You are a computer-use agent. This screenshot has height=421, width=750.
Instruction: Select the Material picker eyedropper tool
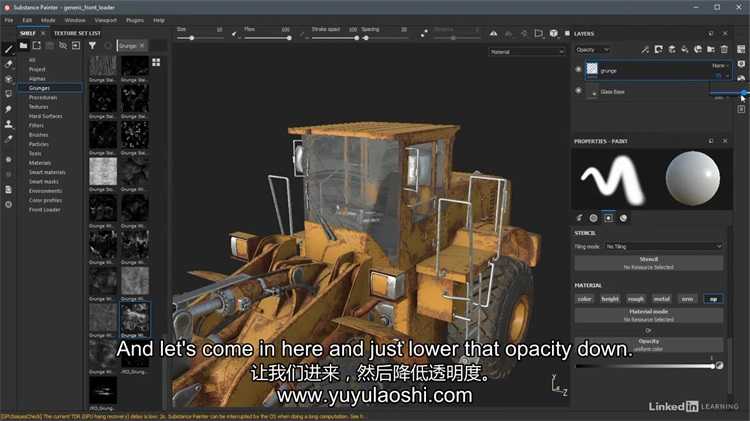pyautogui.click(x=9, y=139)
